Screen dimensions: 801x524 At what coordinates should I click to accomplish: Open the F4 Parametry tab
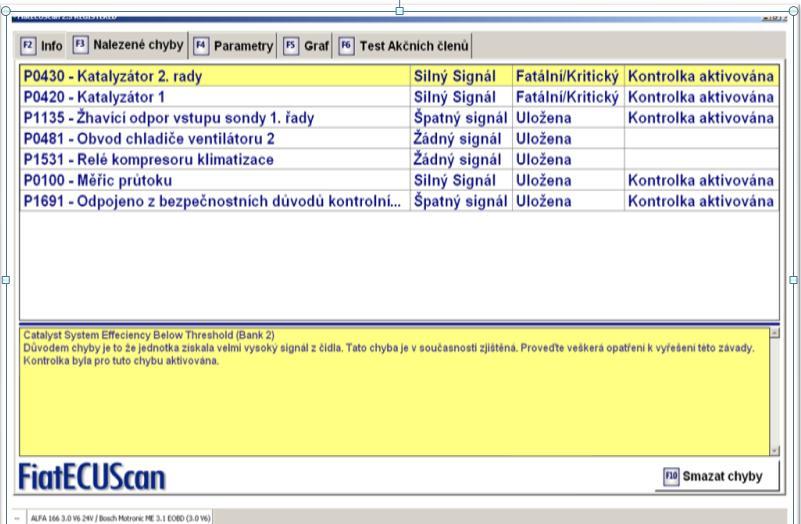(234, 47)
